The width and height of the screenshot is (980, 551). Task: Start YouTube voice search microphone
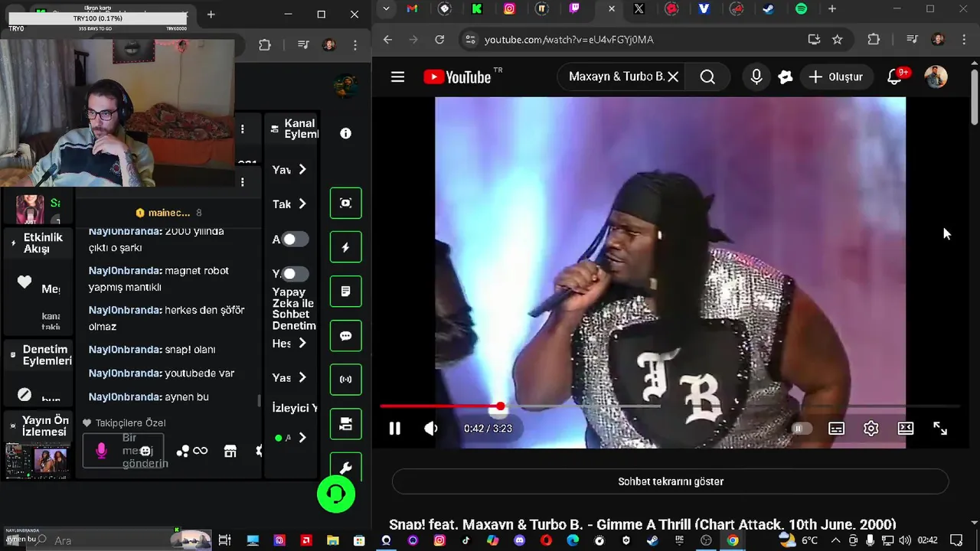point(756,77)
